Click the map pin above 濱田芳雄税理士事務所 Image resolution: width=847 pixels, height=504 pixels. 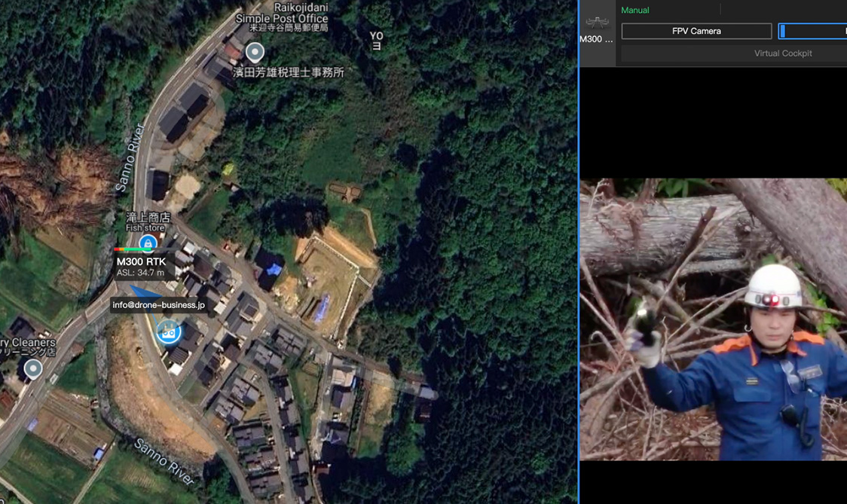(x=255, y=53)
